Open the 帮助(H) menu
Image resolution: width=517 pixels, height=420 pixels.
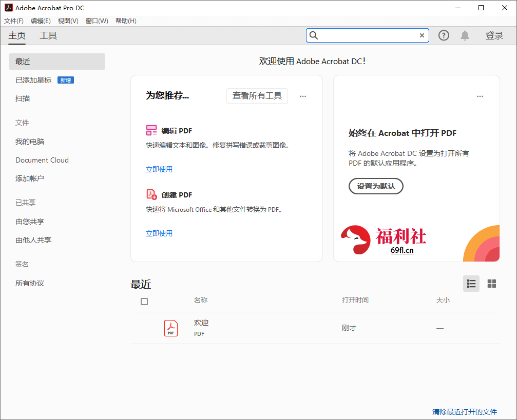point(126,21)
